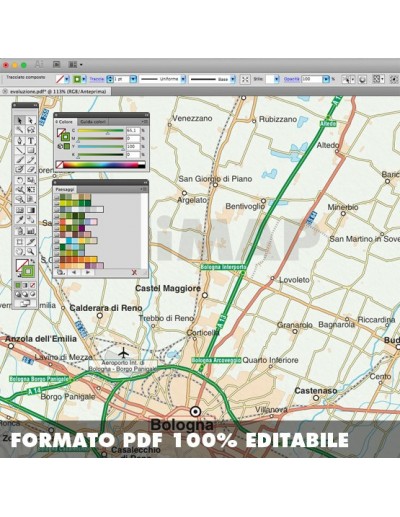Select the Type tool
The image size is (400, 517).
tap(30, 141)
